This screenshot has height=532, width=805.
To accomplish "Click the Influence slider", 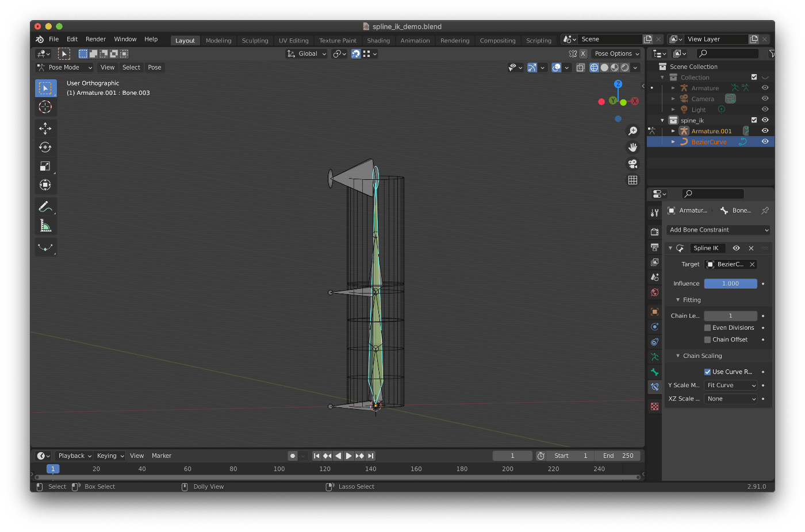I will [730, 284].
